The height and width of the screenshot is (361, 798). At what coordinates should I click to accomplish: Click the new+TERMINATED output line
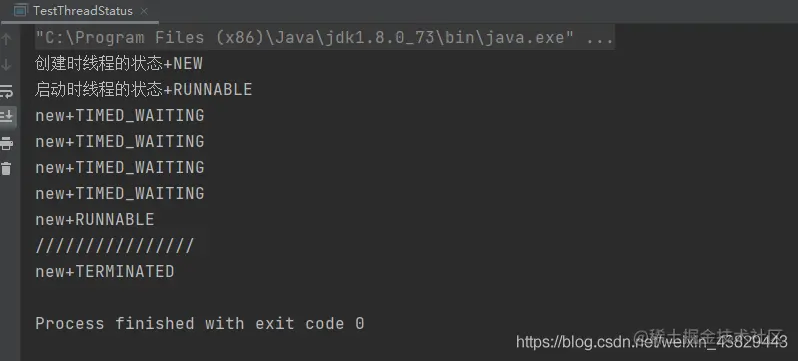coord(105,271)
